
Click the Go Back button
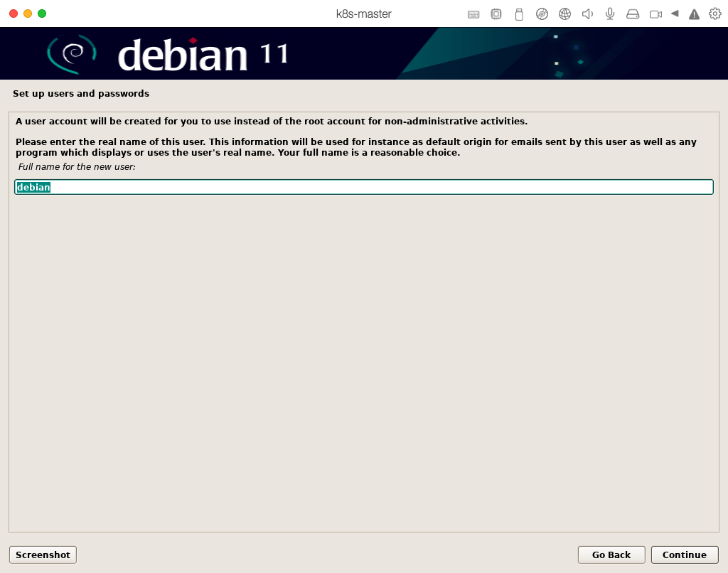tap(611, 555)
